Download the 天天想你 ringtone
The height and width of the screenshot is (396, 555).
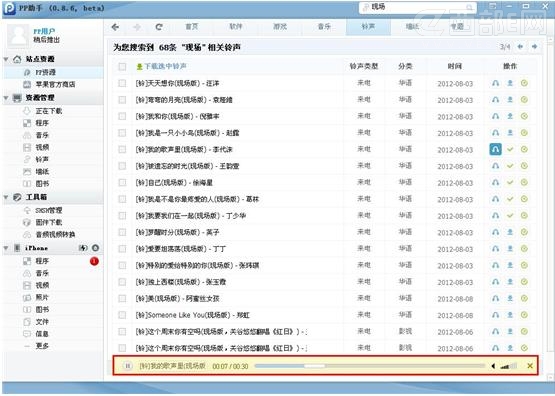[510, 83]
